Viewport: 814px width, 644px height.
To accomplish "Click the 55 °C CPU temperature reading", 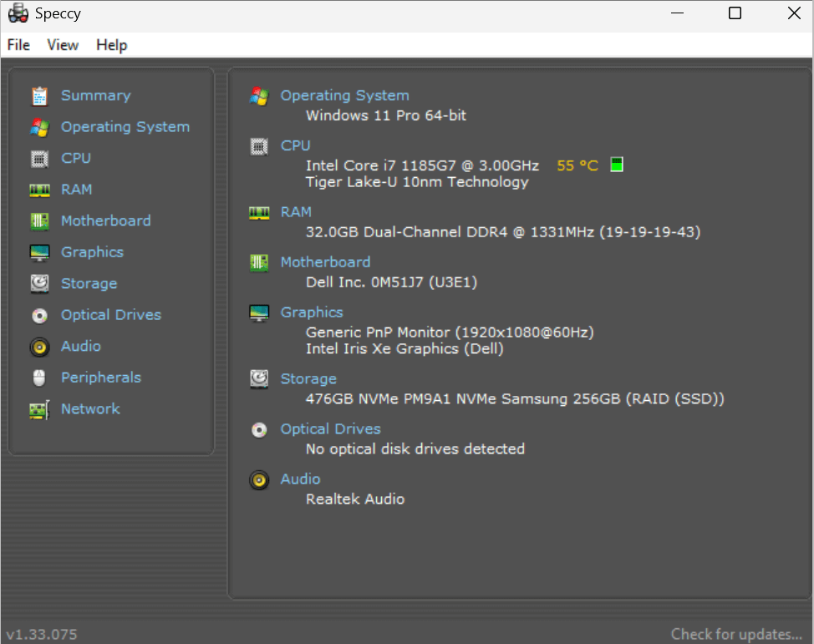I will tap(577, 165).
